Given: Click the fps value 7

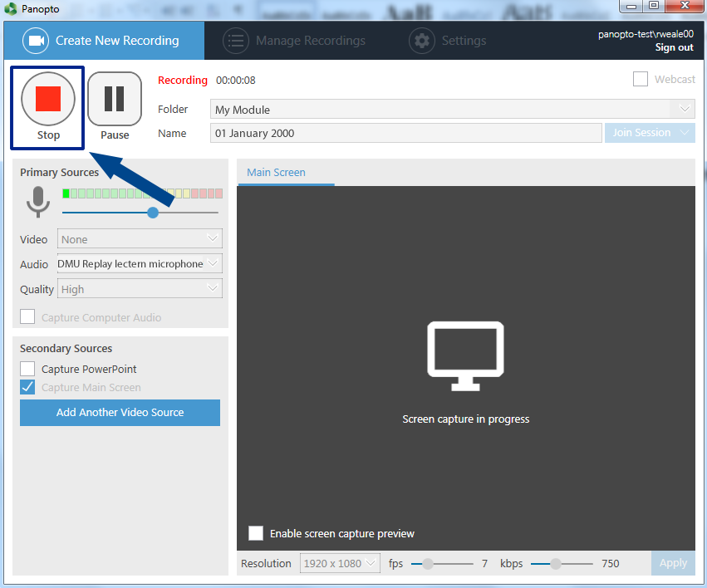Looking at the screenshot, I should pos(484,563).
